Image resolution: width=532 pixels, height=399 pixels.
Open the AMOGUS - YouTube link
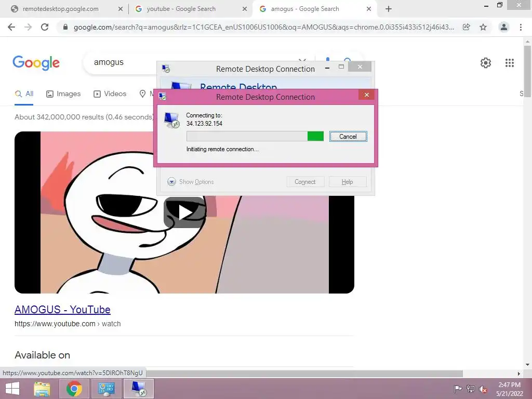click(62, 310)
